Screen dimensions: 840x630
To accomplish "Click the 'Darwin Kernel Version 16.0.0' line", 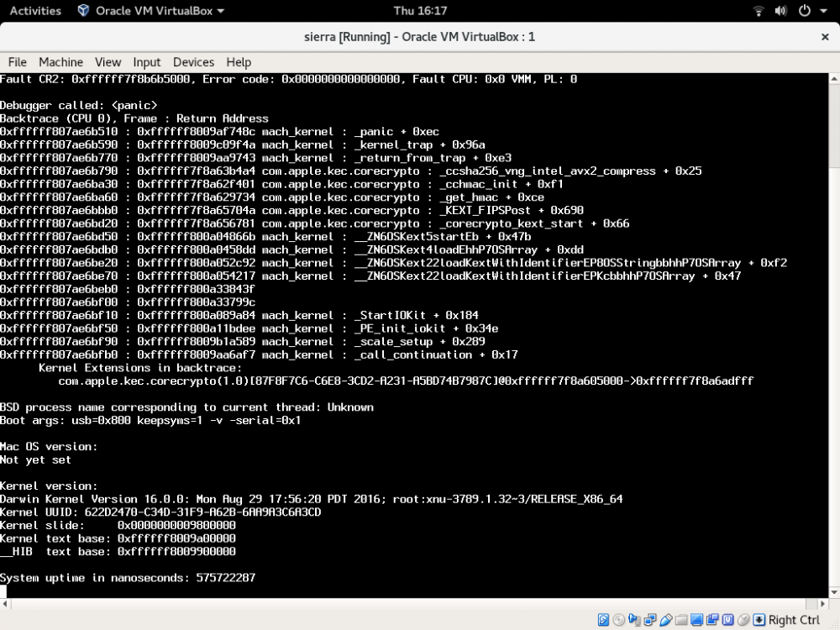I will 312,499.
